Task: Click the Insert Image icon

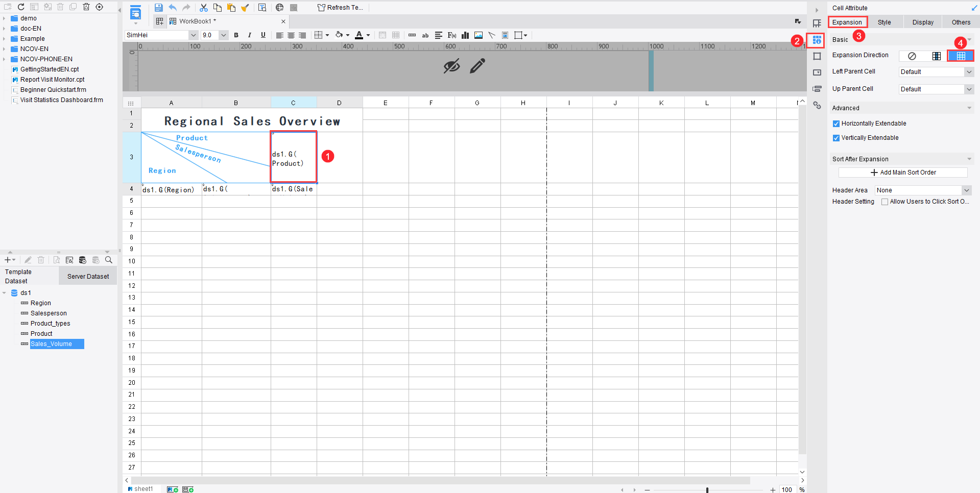Action: point(479,35)
